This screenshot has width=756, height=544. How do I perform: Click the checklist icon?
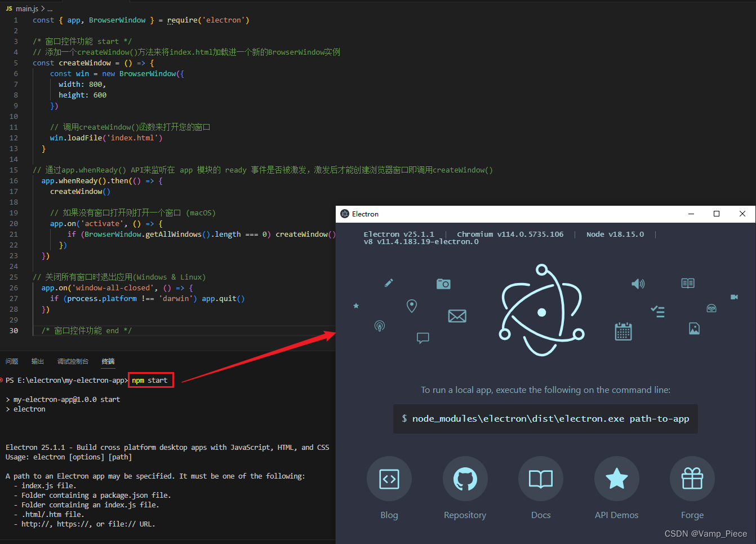click(x=657, y=311)
